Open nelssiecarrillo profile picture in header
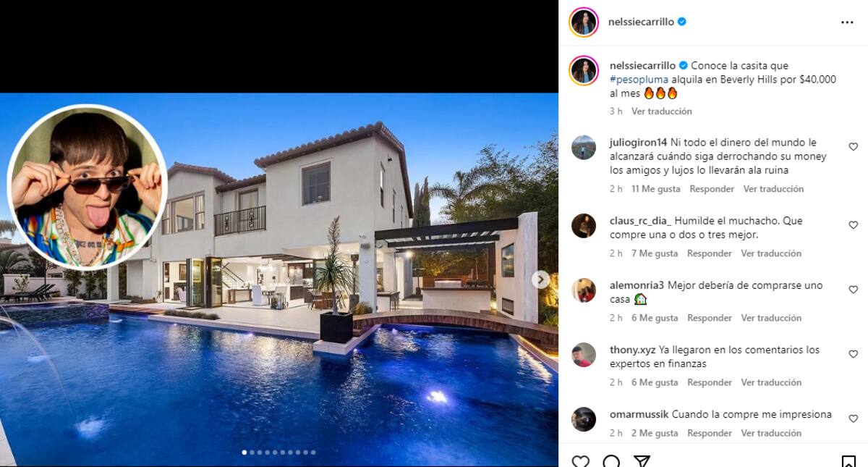The image size is (868, 467). tap(584, 22)
